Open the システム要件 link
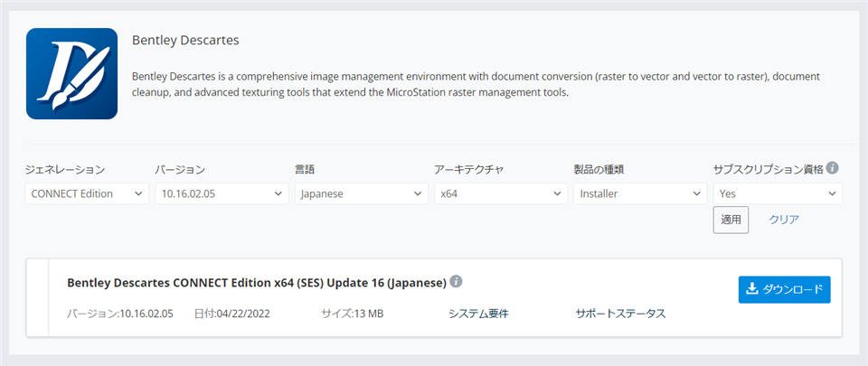Image resolution: width=868 pixels, height=366 pixels. tap(478, 314)
